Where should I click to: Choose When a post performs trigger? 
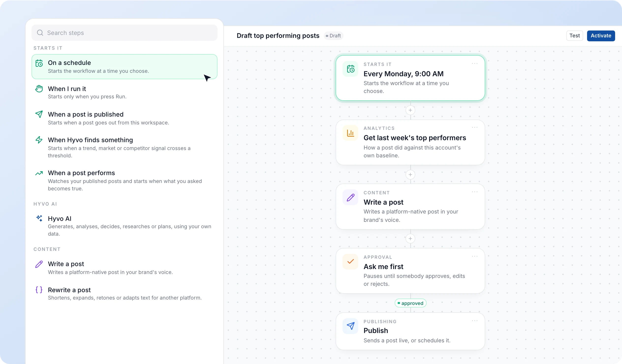[124, 180]
